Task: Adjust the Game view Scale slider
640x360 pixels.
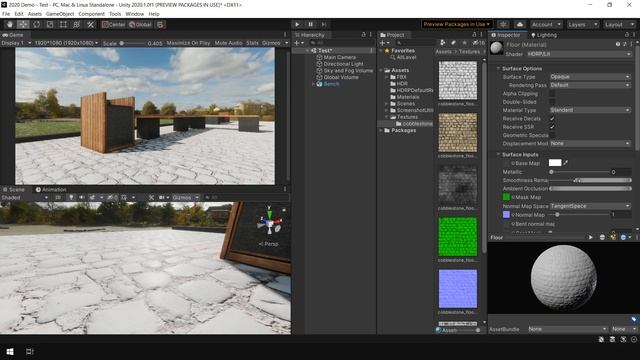Action: pos(133,43)
